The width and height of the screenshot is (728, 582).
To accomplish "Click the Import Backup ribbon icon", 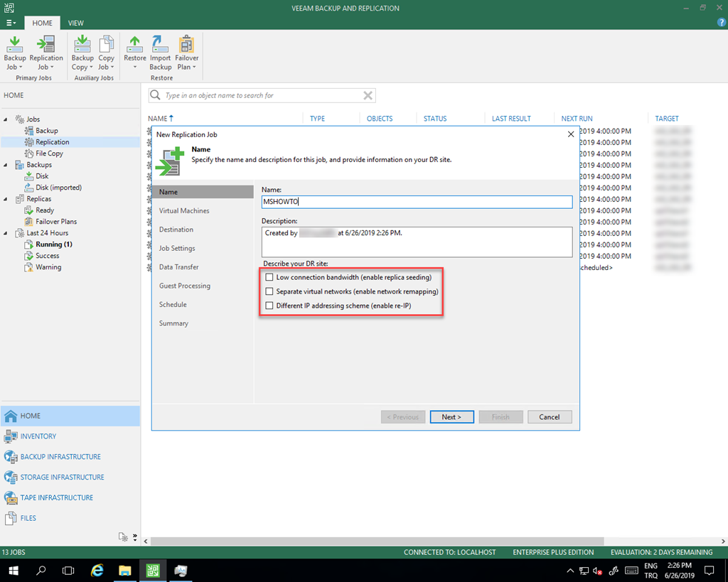I will pyautogui.click(x=160, y=53).
